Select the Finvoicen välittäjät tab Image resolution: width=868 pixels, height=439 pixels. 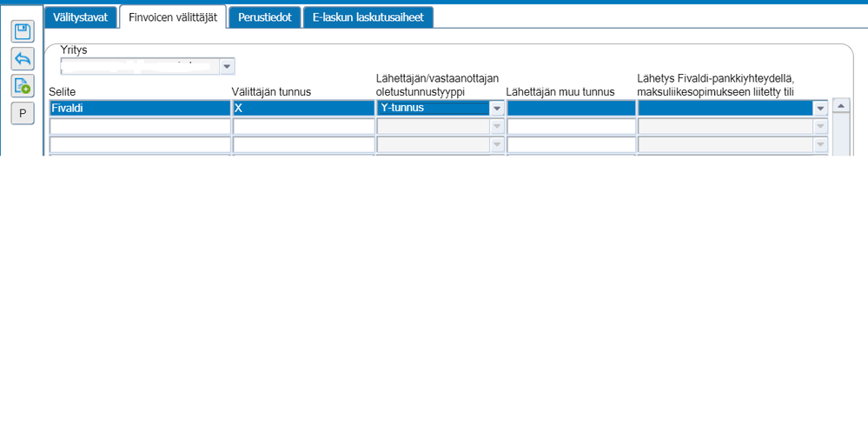[173, 17]
